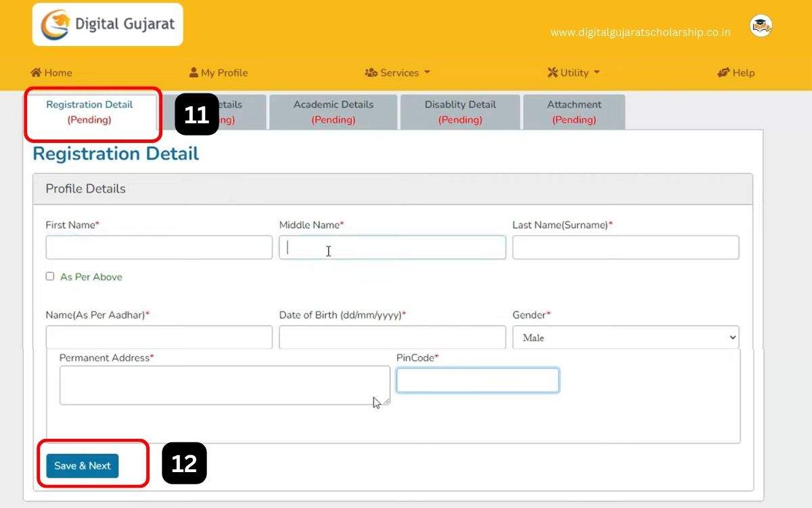Click the Permanent Address text area
Image resolution: width=812 pixels, height=508 pixels.
223,384
